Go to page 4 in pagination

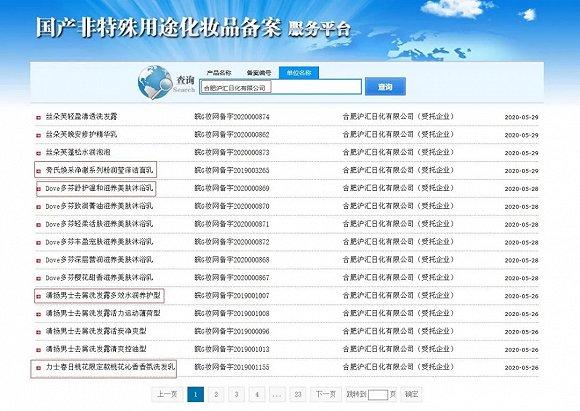click(257, 394)
